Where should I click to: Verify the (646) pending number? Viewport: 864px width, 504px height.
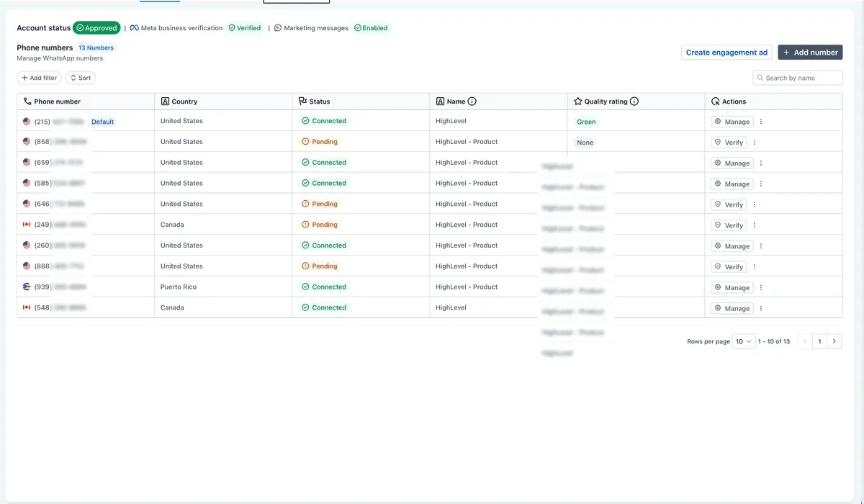[729, 204]
